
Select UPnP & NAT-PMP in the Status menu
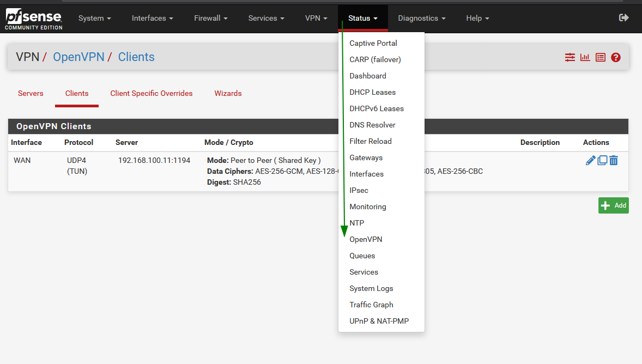point(381,321)
